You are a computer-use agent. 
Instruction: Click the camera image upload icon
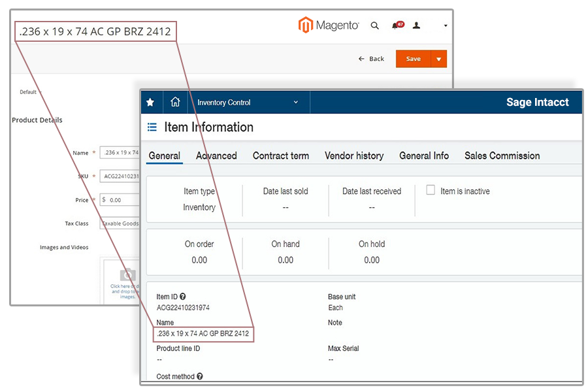click(x=128, y=275)
